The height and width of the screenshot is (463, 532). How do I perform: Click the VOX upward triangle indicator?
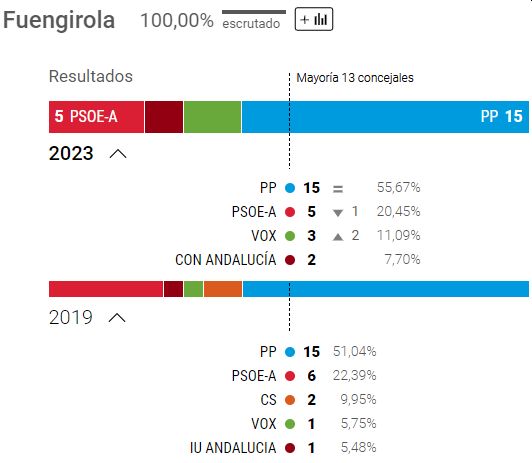point(338,237)
